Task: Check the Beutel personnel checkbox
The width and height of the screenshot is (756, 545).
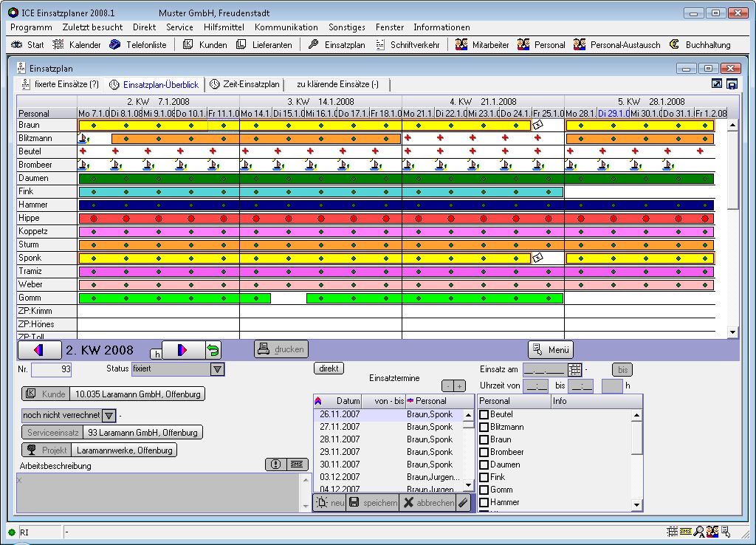Action: [x=484, y=415]
